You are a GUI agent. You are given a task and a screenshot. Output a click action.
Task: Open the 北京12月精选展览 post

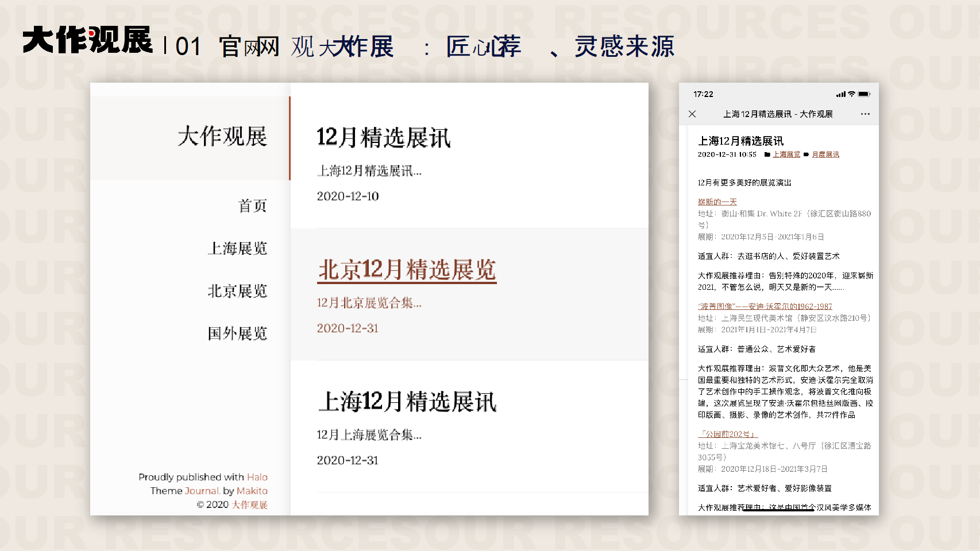point(407,270)
